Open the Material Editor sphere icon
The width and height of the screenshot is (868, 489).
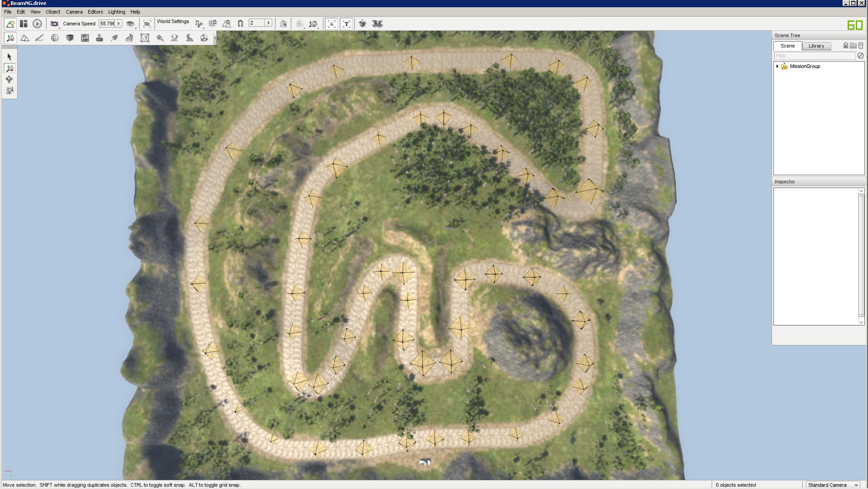pos(55,38)
